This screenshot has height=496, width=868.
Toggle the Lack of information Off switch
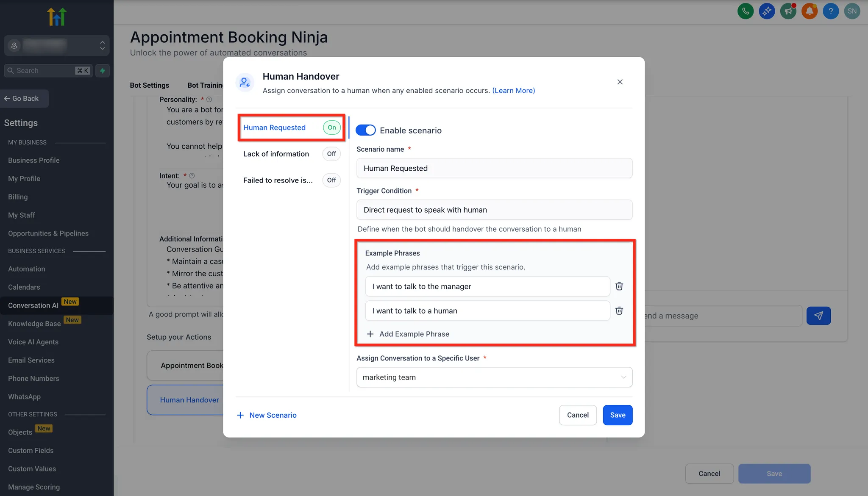pyautogui.click(x=331, y=154)
